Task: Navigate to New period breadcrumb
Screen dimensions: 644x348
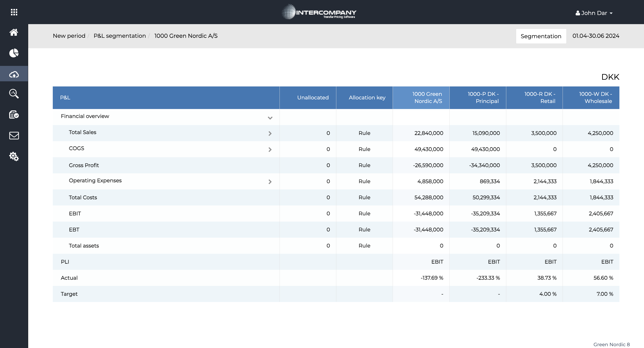Action: (x=69, y=36)
